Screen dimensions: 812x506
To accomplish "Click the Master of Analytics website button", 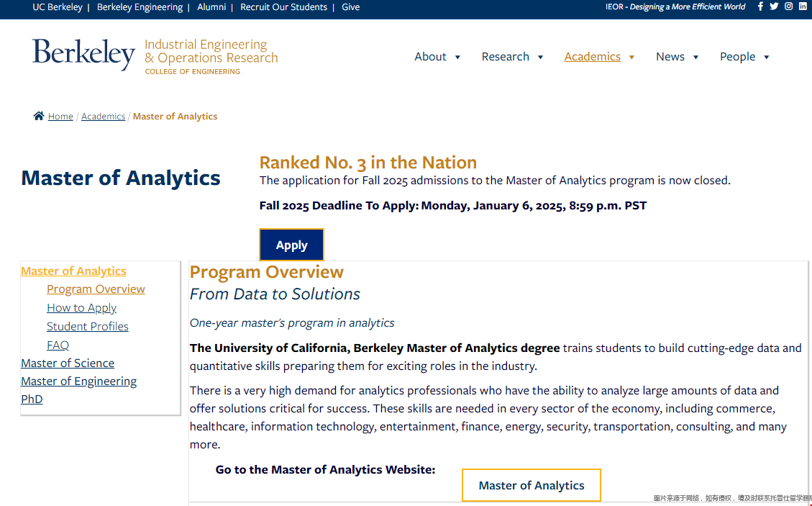I will (531, 485).
